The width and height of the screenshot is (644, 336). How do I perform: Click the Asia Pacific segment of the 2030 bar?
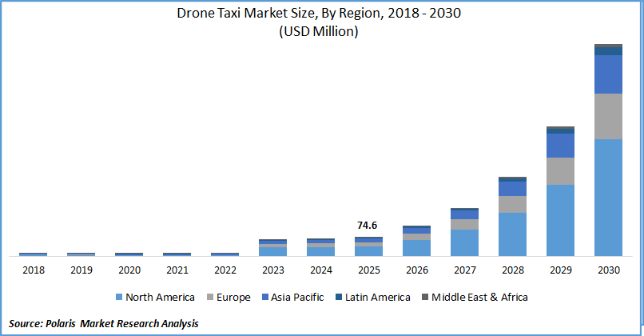tap(608, 74)
